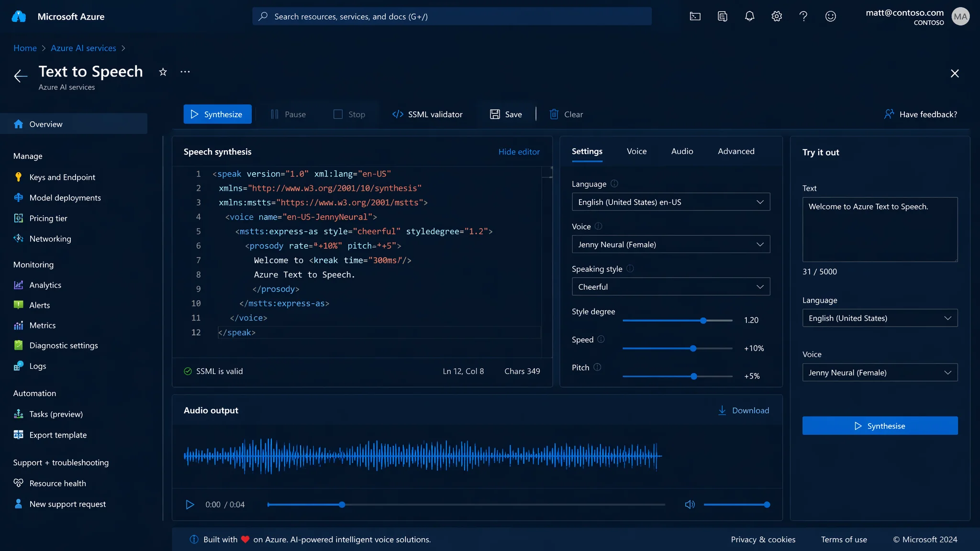Expand the Try it out Language dropdown
This screenshot has width=980, height=551.
tap(880, 318)
